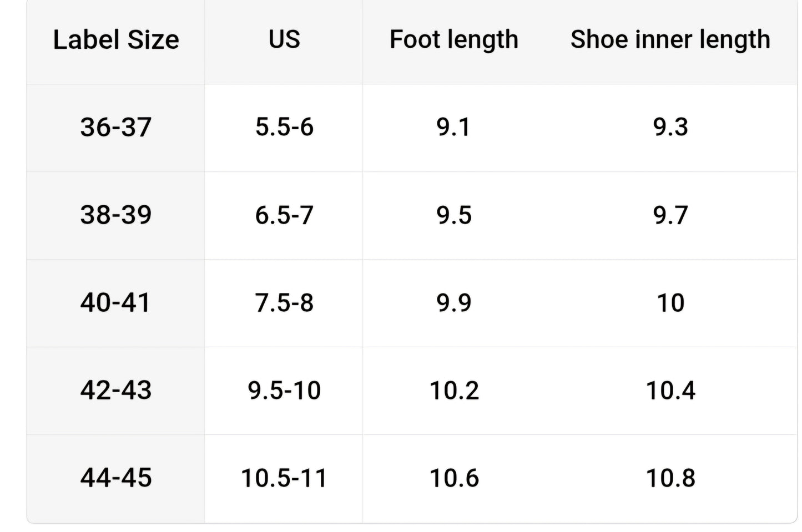Click the "US" column header
The width and height of the screenshot is (802, 532).
[284, 40]
